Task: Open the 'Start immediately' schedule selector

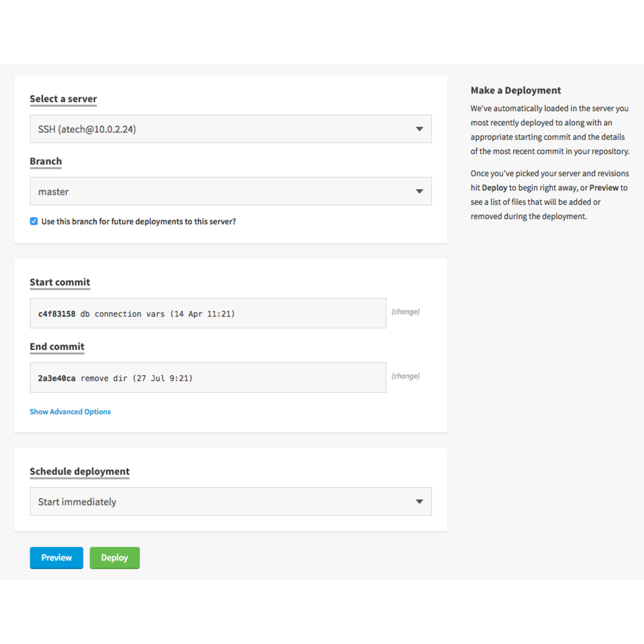Action: click(231, 501)
